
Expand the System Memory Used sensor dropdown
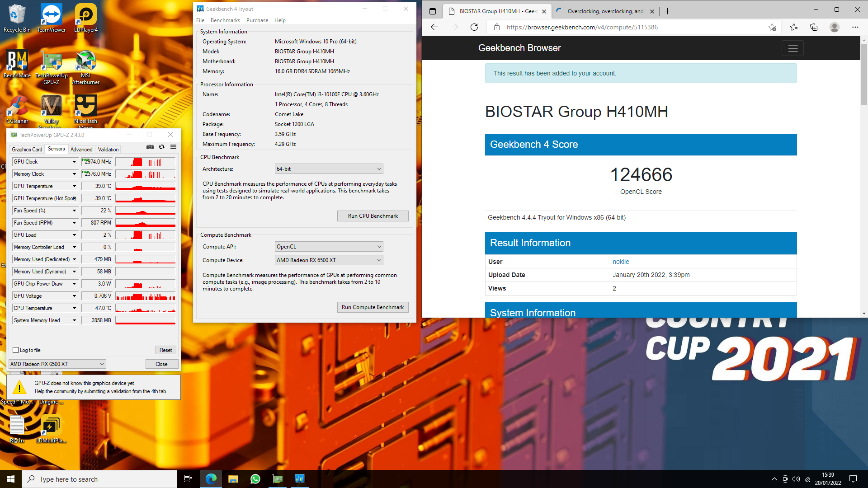75,320
